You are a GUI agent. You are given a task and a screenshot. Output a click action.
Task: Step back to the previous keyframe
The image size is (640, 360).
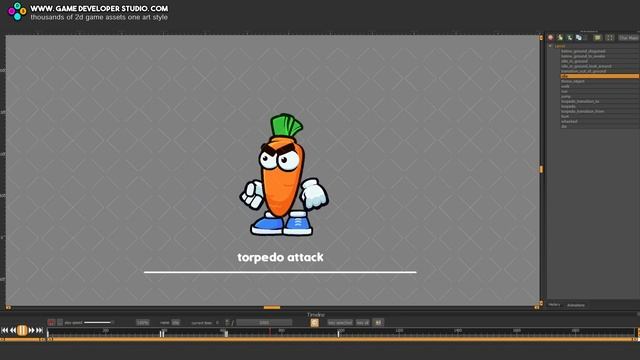[13, 330]
